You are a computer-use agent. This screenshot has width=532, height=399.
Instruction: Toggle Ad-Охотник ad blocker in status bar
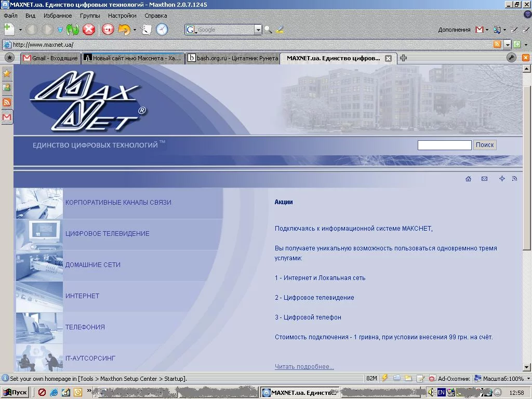pos(449,379)
